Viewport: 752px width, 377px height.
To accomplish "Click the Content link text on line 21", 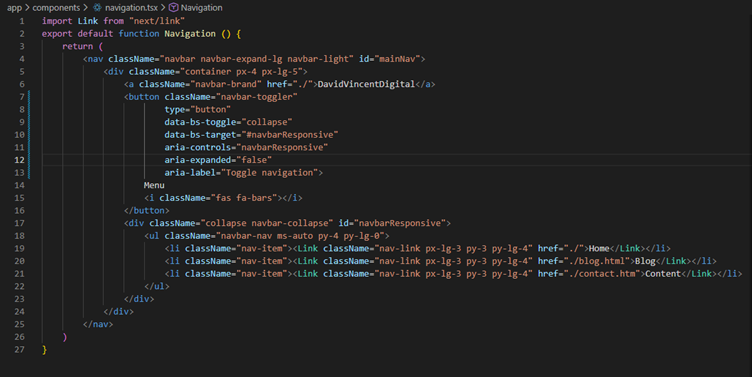I will pos(663,274).
